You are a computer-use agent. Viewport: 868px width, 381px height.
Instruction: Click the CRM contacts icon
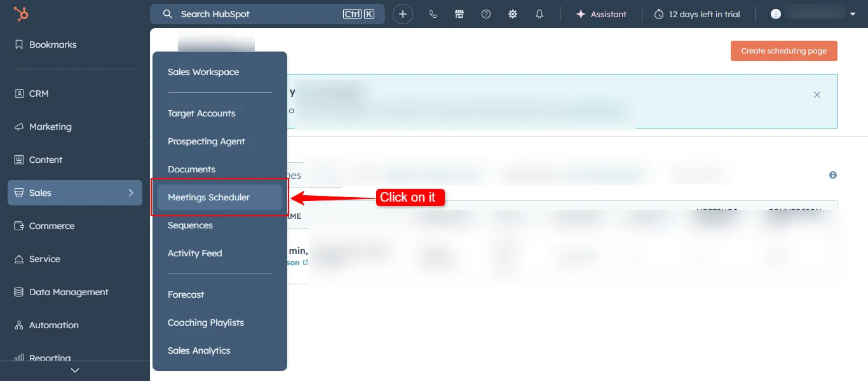coord(18,94)
